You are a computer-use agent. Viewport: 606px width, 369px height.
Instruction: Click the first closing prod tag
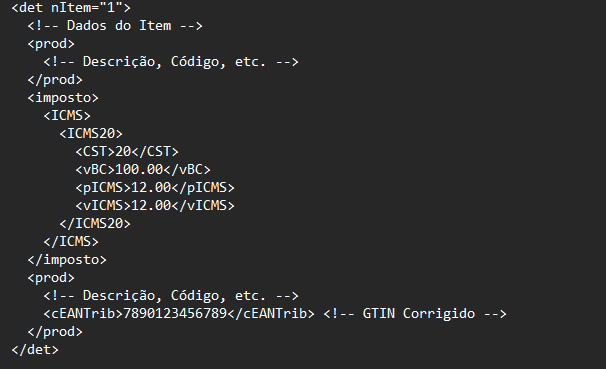click(x=55, y=80)
